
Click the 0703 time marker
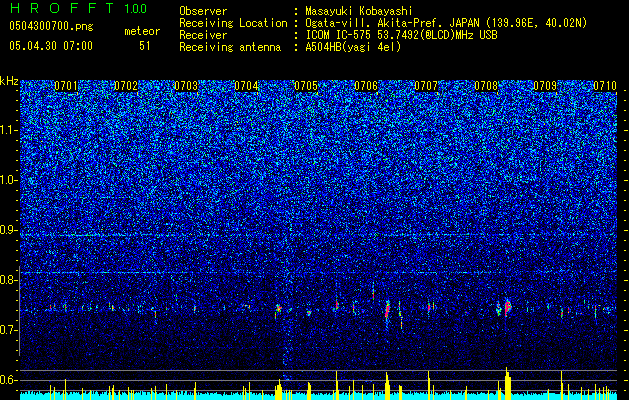coord(186,86)
